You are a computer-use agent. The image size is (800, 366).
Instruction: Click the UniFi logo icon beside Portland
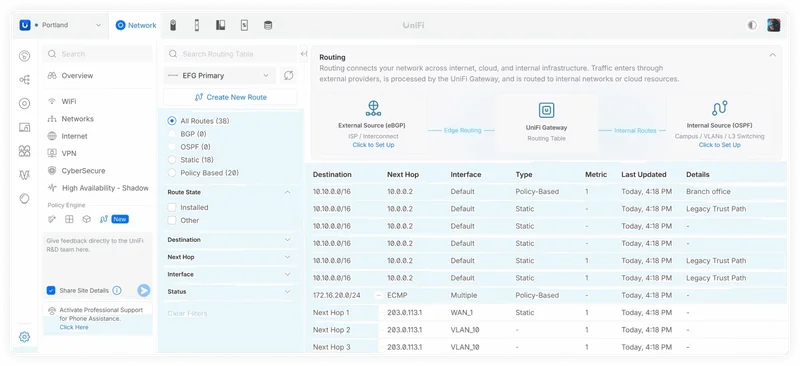(25, 25)
